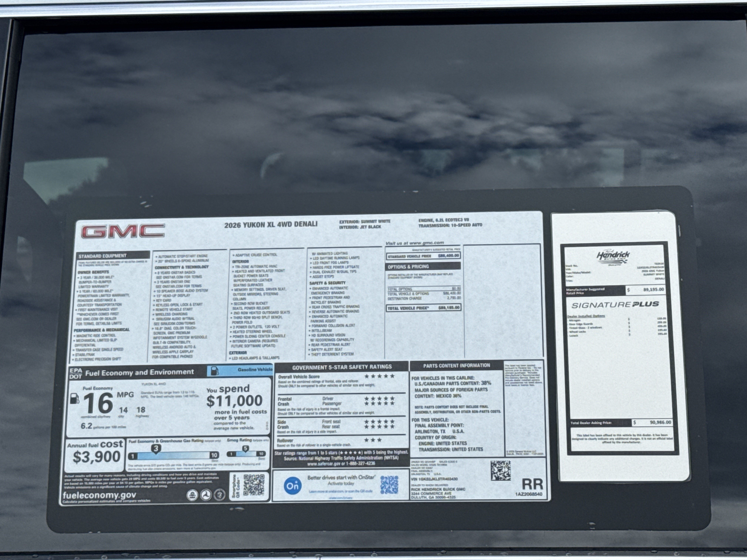Click the large 16 MPG number

click(x=98, y=403)
